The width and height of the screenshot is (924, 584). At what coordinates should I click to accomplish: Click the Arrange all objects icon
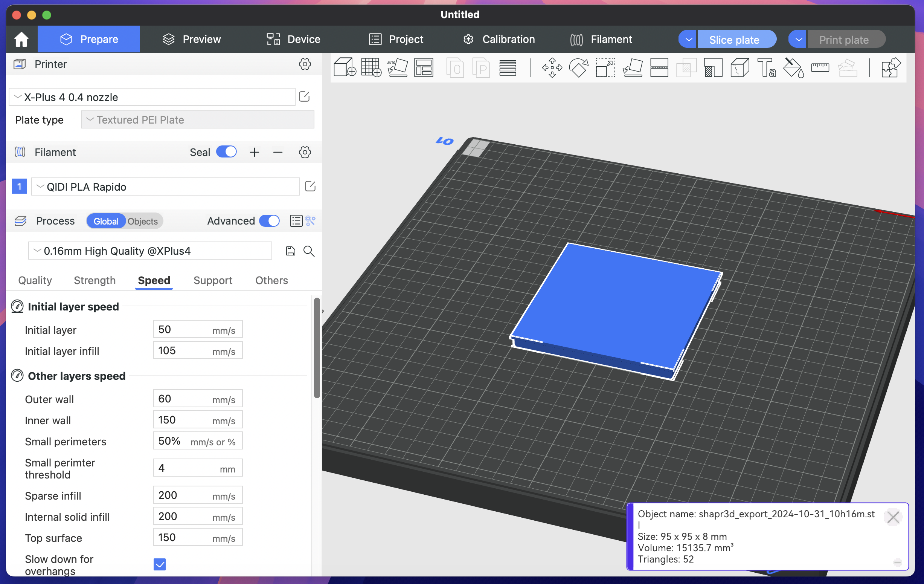tap(424, 67)
